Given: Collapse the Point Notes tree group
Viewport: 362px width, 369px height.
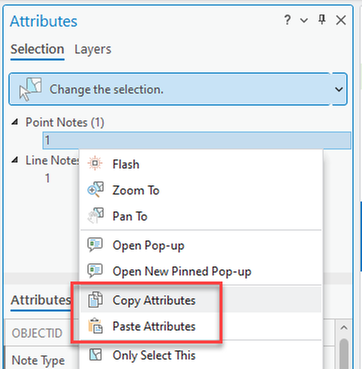Looking at the screenshot, I should coord(15,122).
